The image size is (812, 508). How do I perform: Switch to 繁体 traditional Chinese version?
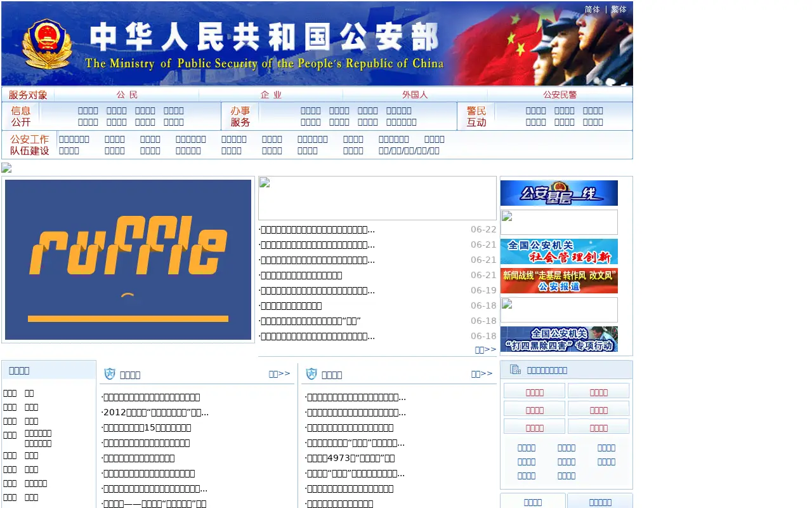click(619, 10)
